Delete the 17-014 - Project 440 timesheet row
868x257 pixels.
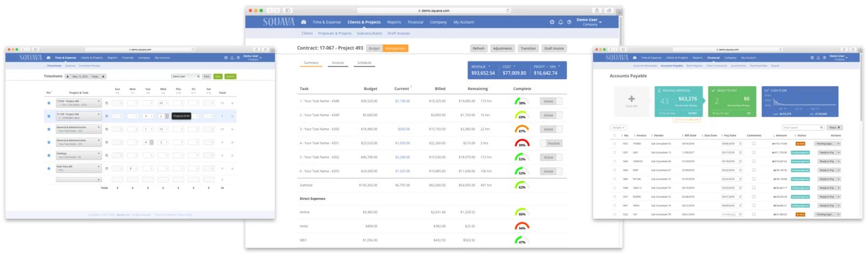pyautogui.click(x=232, y=103)
